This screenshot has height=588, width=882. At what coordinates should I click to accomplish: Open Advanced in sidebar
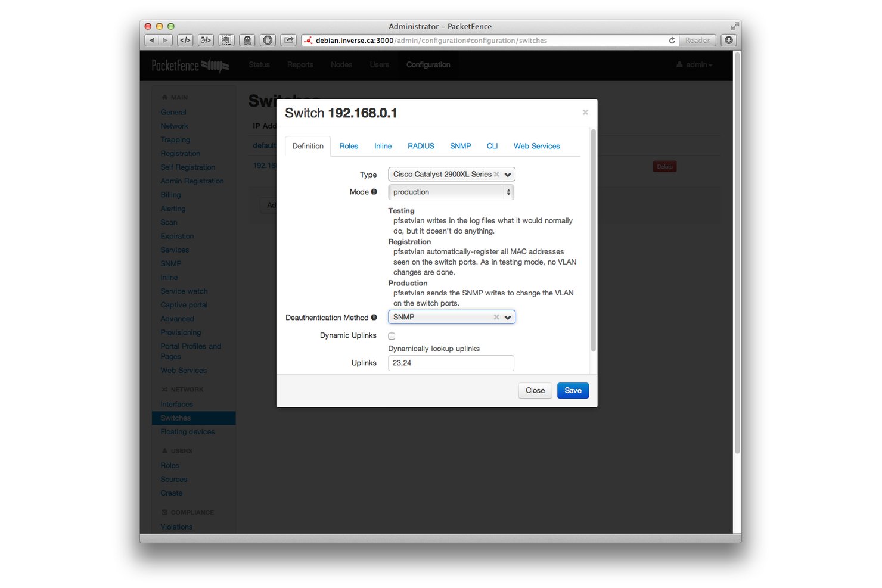pyautogui.click(x=177, y=318)
